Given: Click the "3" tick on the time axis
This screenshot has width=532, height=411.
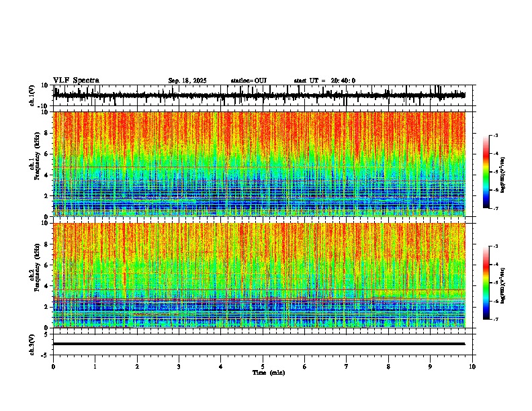Looking at the screenshot, I should click(179, 367).
